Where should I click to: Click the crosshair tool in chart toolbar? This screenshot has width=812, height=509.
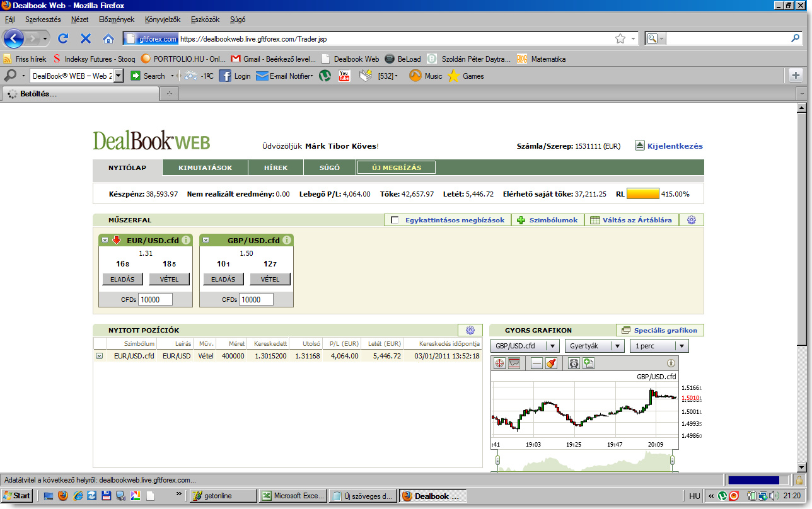tap(499, 363)
